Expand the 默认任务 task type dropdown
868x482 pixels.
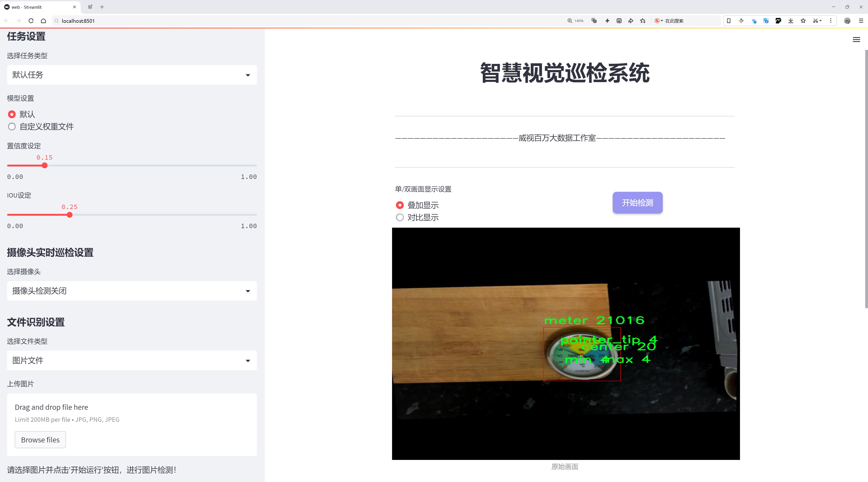click(132, 75)
